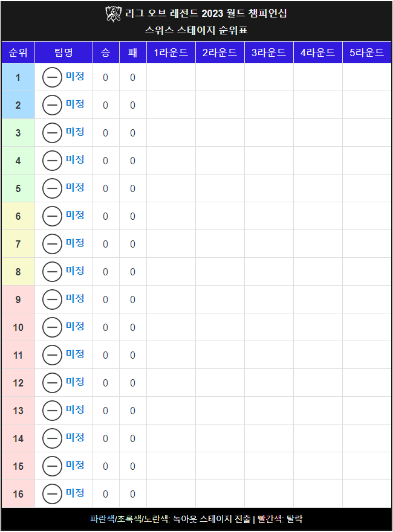Open the 미정 team link in rank 15 row
The width and height of the screenshot is (393, 532).
pyautogui.click(x=75, y=465)
